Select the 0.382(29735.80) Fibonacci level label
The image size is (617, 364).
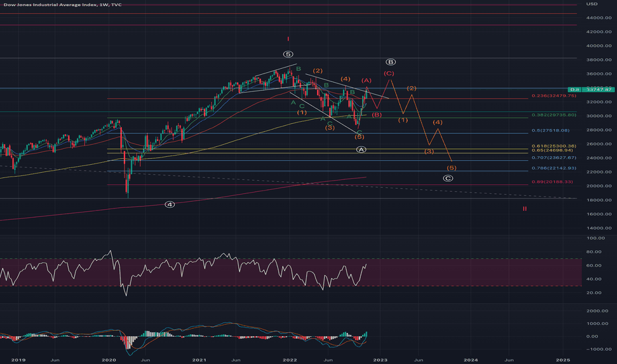553,115
